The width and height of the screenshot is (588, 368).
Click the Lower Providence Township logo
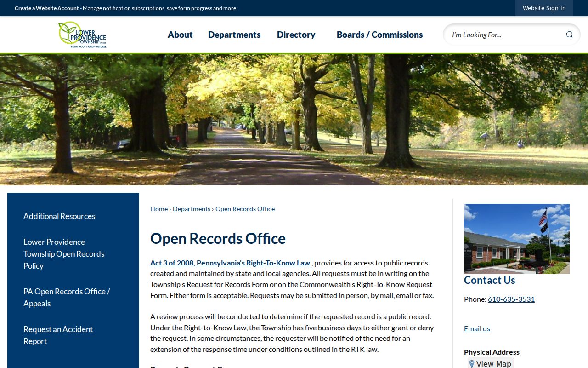82,34
